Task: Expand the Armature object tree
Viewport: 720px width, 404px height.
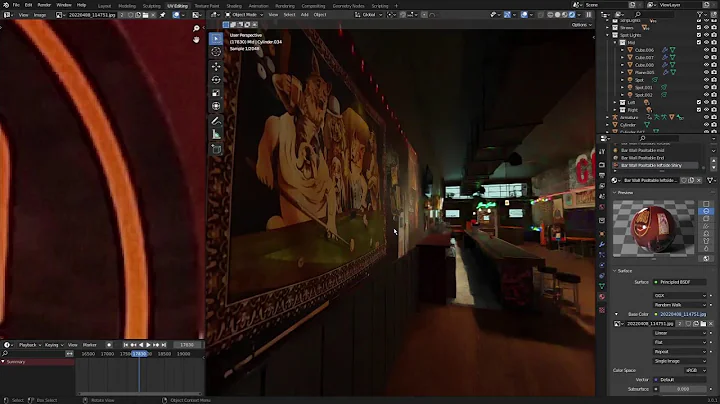Action: coord(608,118)
